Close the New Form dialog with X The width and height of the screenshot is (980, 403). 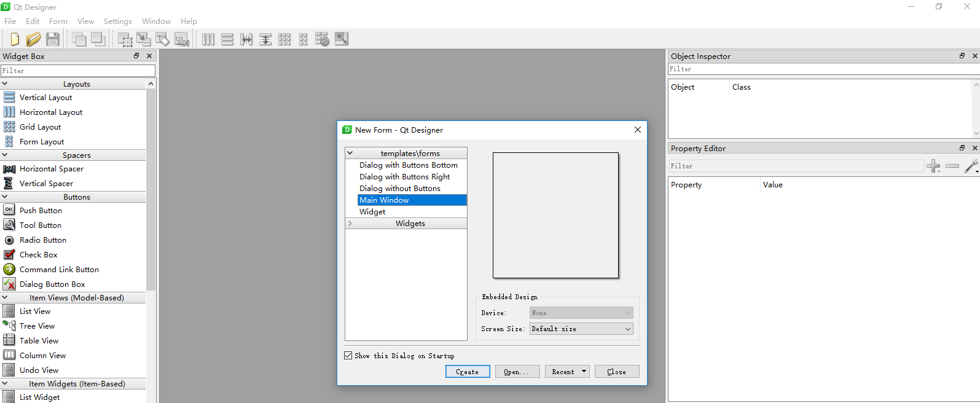point(638,130)
